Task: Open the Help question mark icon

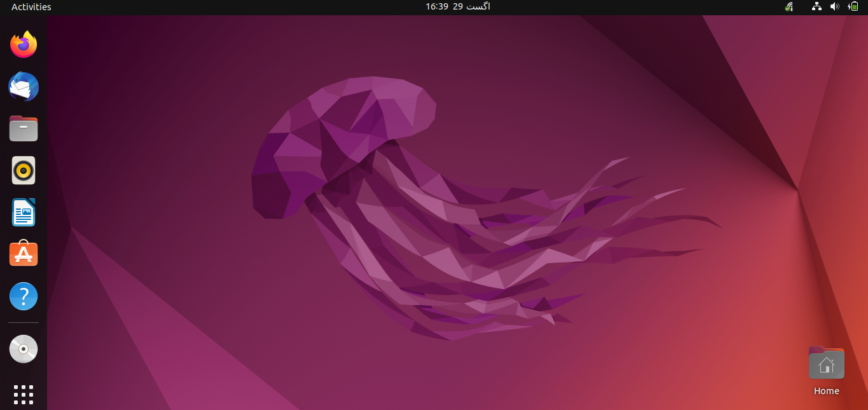Action: pyautogui.click(x=24, y=296)
